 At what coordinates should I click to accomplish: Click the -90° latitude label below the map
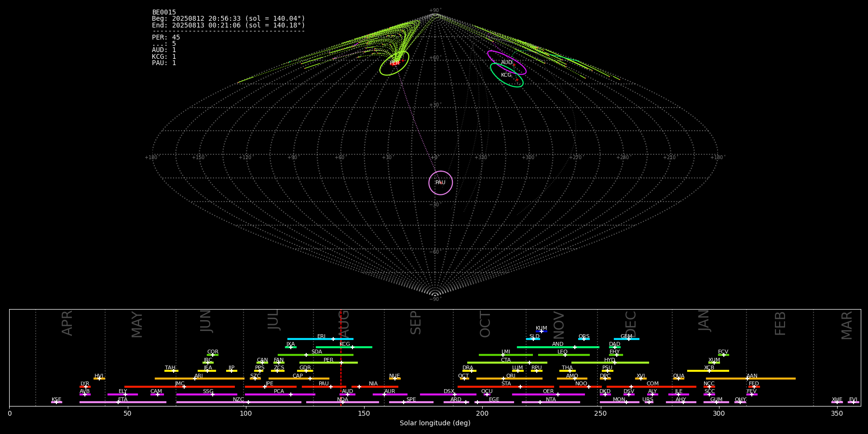point(435,299)
